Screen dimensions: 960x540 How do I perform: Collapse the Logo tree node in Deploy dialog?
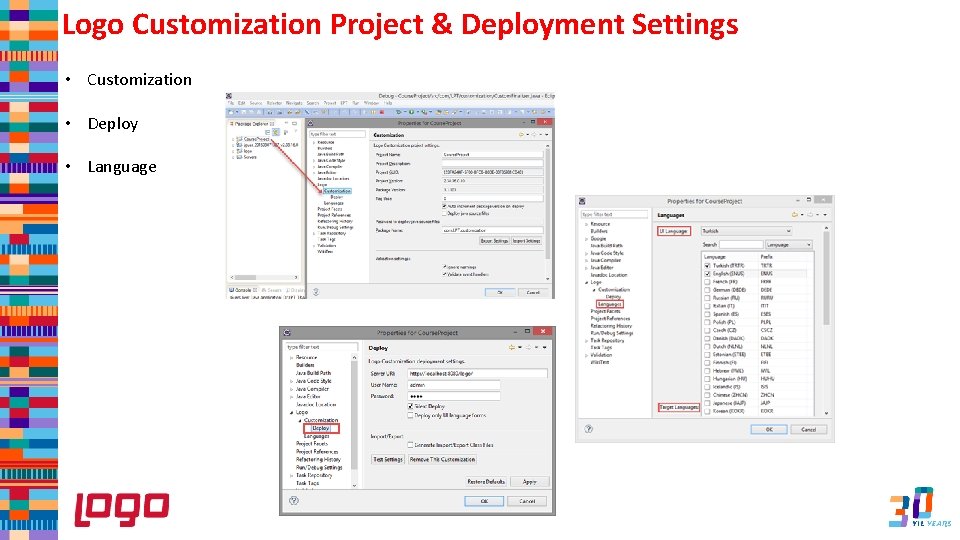[291, 413]
